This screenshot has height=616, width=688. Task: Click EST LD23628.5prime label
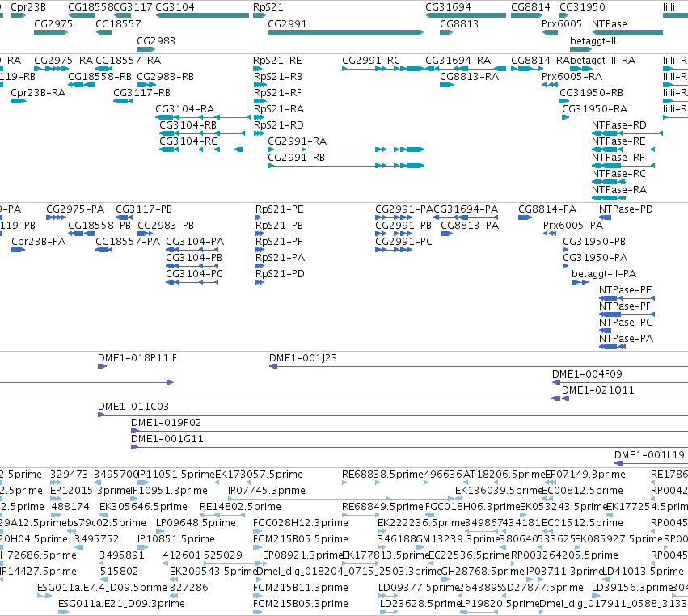click(420, 603)
